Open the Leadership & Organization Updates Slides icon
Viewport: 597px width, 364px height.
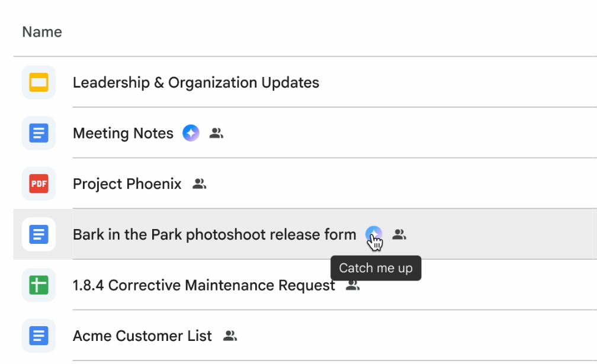[x=38, y=82]
